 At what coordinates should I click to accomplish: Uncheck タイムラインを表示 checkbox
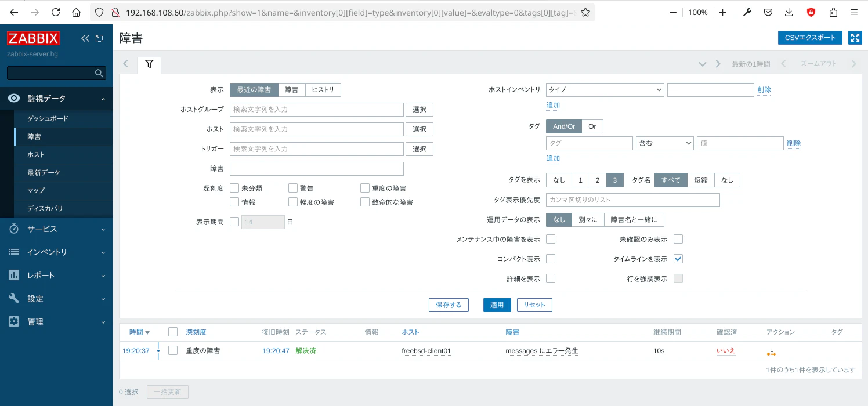pyautogui.click(x=678, y=259)
